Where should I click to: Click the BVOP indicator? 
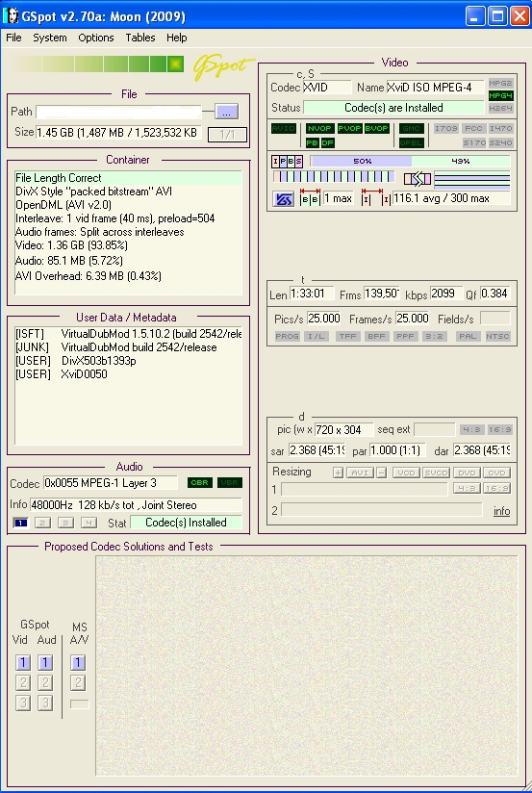tap(377, 128)
